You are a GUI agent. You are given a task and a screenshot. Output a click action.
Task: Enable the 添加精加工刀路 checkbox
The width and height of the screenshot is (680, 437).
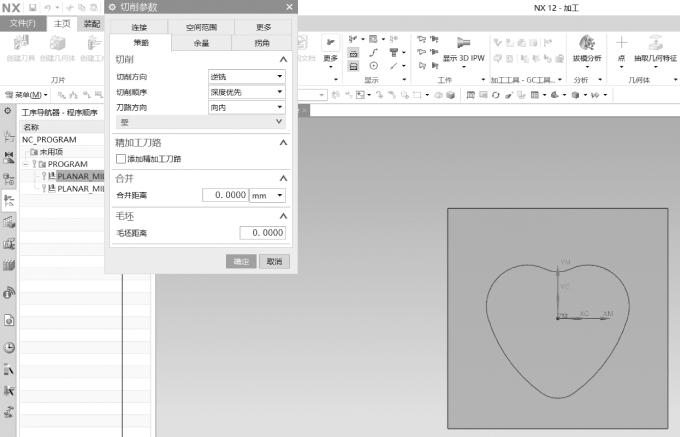point(121,158)
